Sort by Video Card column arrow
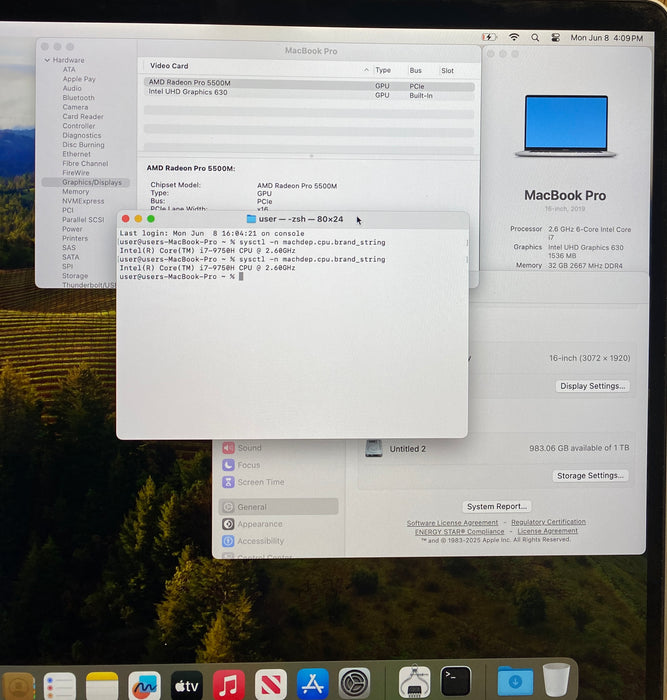 pyautogui.click(x=366, y=70)
